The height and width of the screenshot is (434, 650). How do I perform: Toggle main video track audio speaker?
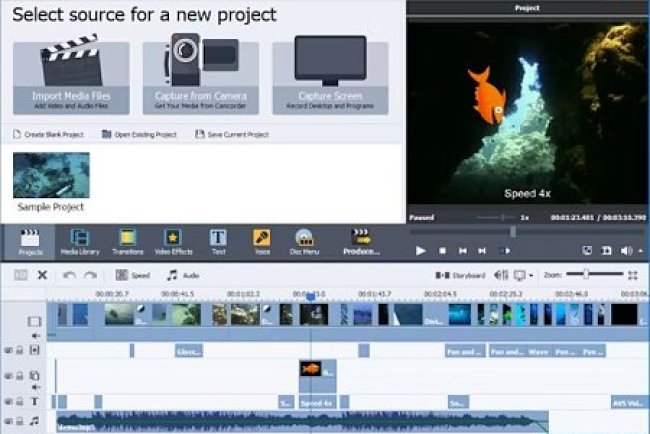[x=36, y=336]
